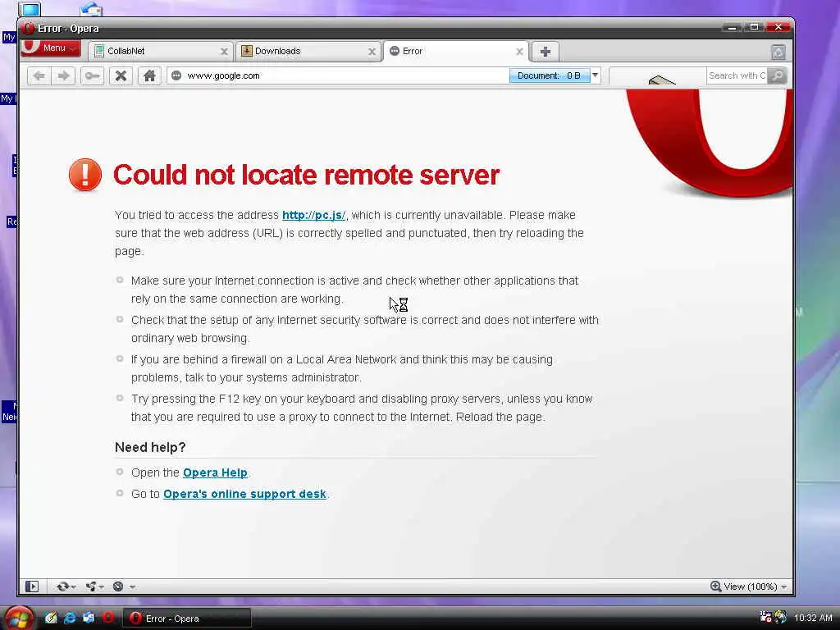Click the Could not locate remote server heading
The height and width of the screenshot is (630, 840).
[x=306, y=175]
